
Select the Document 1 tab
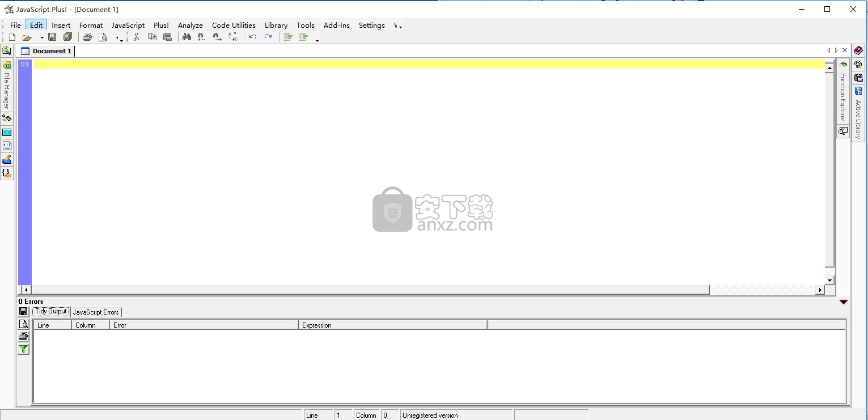coord(46,51)
